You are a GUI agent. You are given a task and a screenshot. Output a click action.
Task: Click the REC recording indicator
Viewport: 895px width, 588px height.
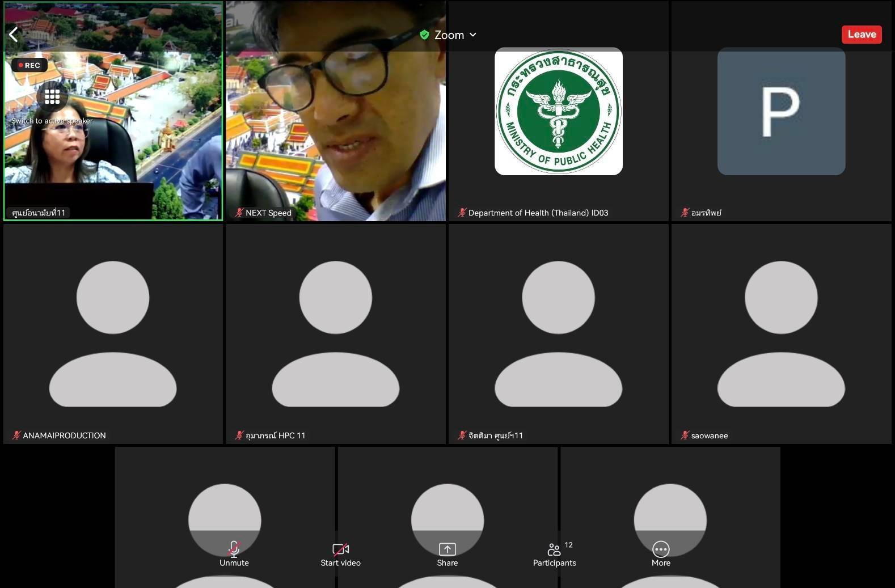29,65
